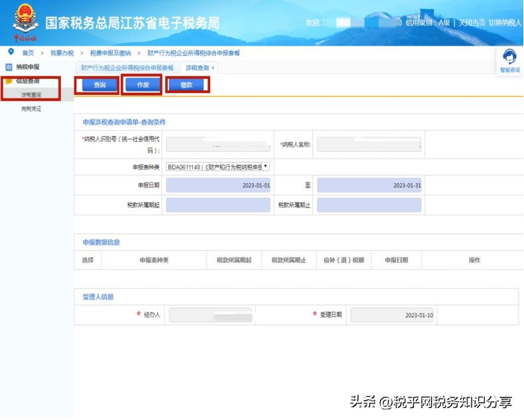Click the 缴款 button

[x=186, y=85]
